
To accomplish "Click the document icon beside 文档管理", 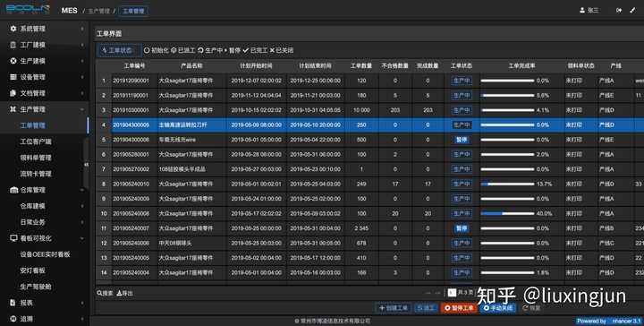I will coord(13,93).
